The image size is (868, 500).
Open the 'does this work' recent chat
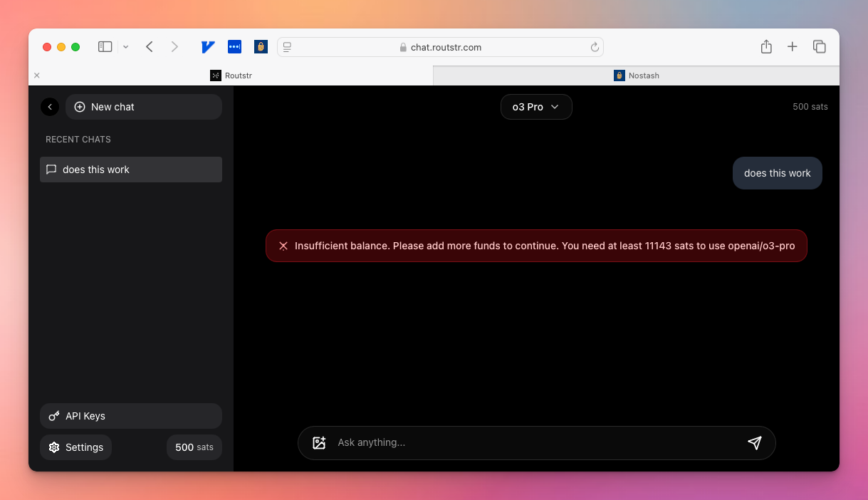(x=131, y=170)
